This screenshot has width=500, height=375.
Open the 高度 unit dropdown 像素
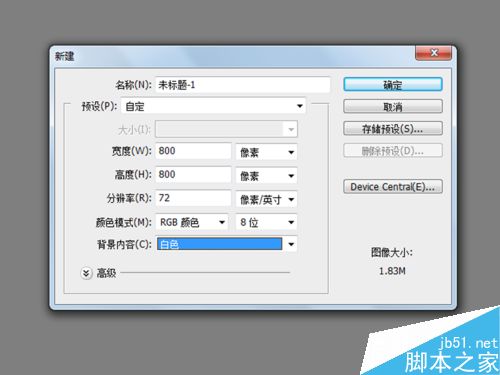(x=267, y=176)
